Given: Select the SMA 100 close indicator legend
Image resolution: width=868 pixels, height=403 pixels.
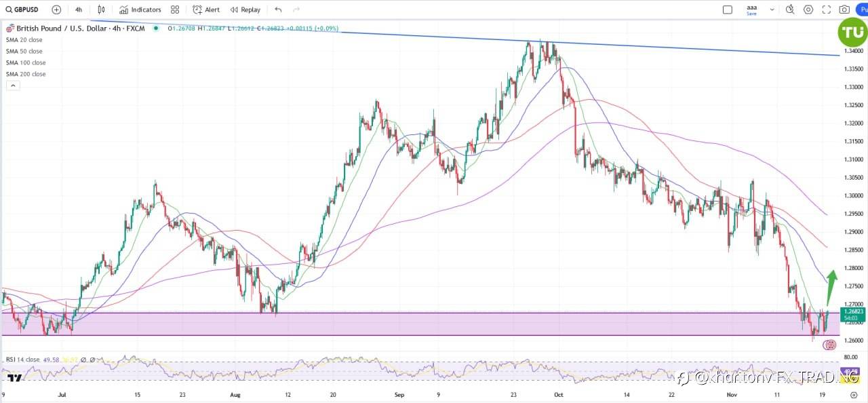Looking at the screenshot, I should (x=26, y=63).
